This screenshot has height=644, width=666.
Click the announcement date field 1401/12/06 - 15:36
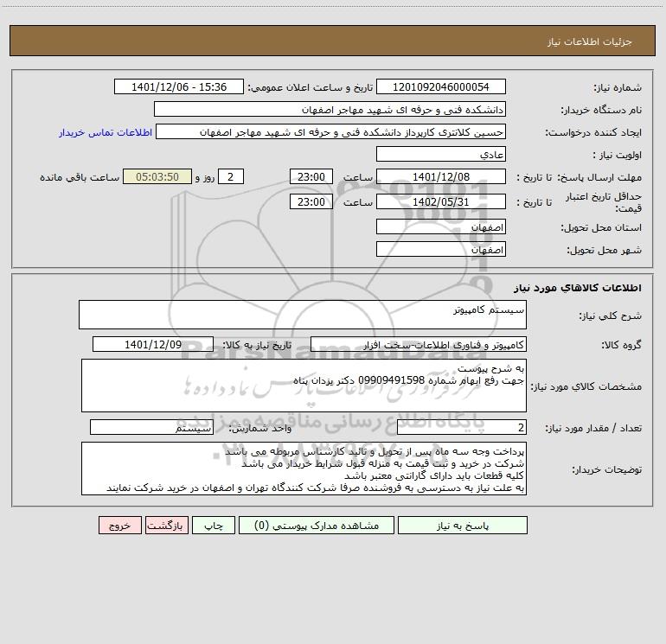point(179,86)
